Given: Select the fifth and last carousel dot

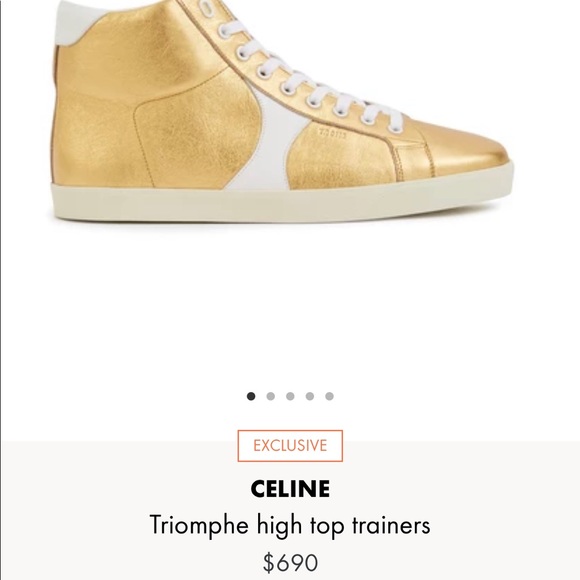Looking at the screenshot, I should click(329, 396).
